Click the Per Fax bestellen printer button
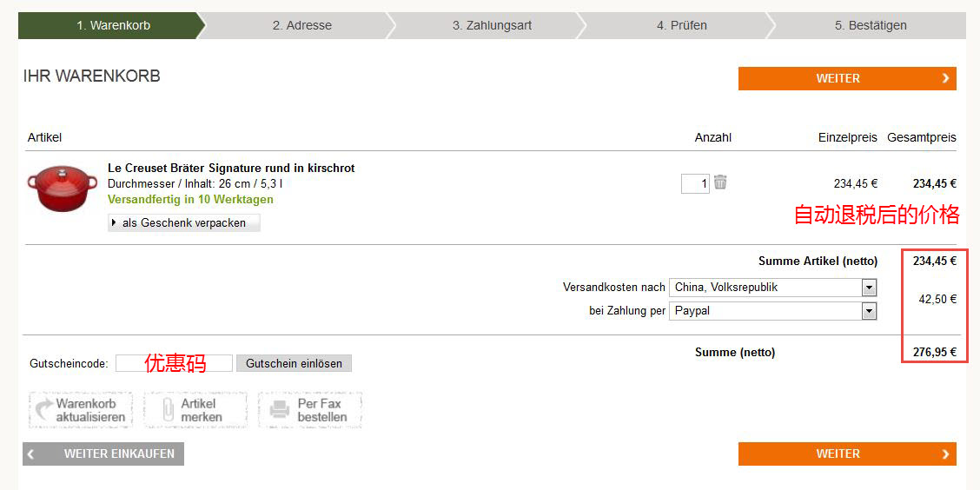This screenshot has width=980, height=490. pyautogui.click(x=310, y=410)
